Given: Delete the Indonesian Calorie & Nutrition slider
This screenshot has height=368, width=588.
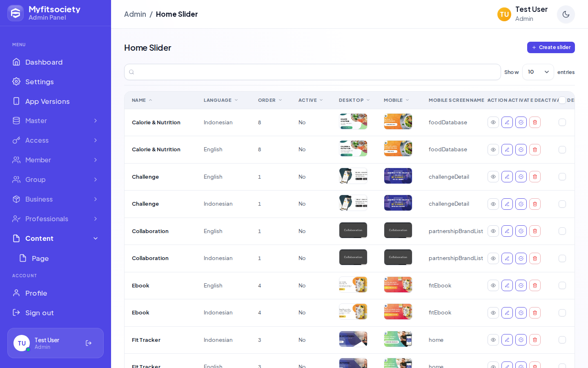Looking at the screenshot, I should click(535, 122).
